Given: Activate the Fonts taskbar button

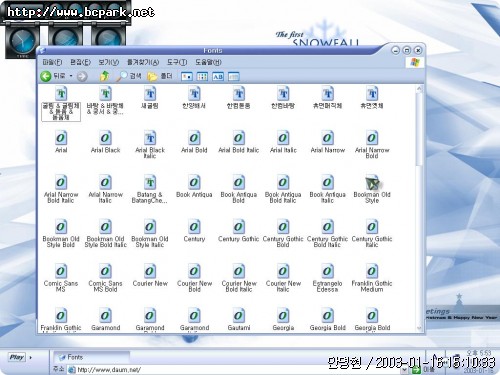Looking at the screenshot, I should [91, 357].
